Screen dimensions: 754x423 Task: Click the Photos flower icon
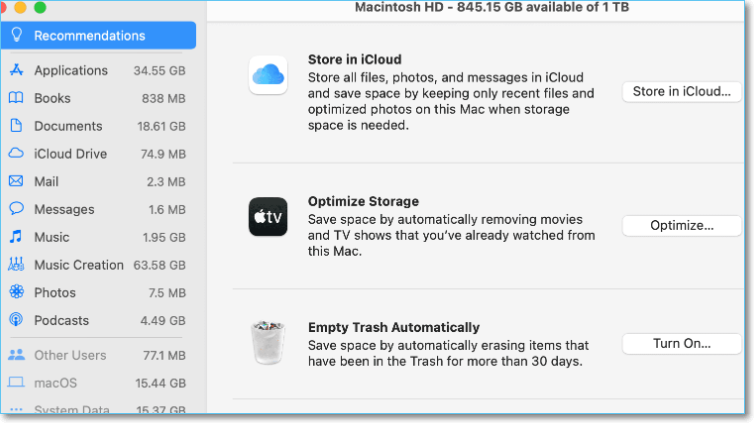click(x=16, y=292)
